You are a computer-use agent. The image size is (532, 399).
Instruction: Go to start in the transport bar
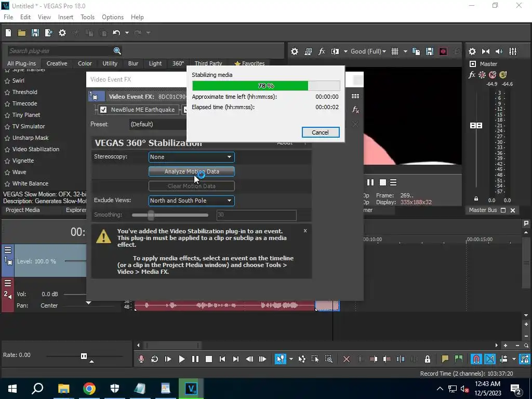click(222, 359)
